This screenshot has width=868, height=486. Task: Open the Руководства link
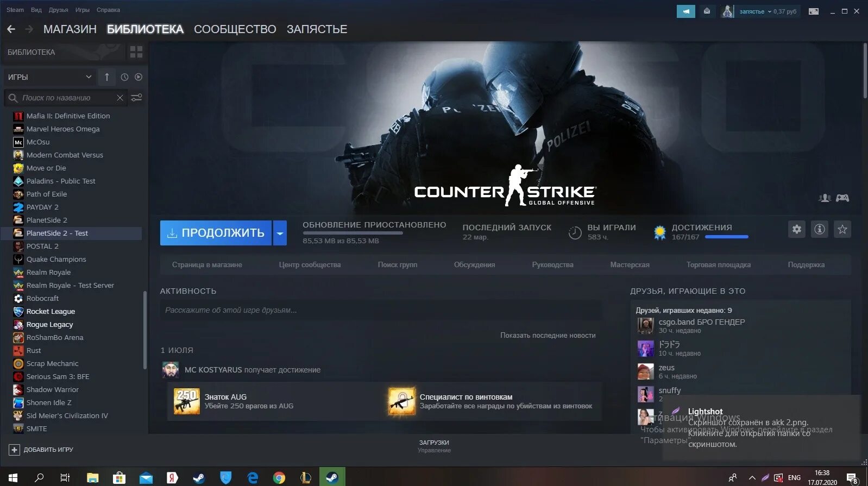point(552,265)
